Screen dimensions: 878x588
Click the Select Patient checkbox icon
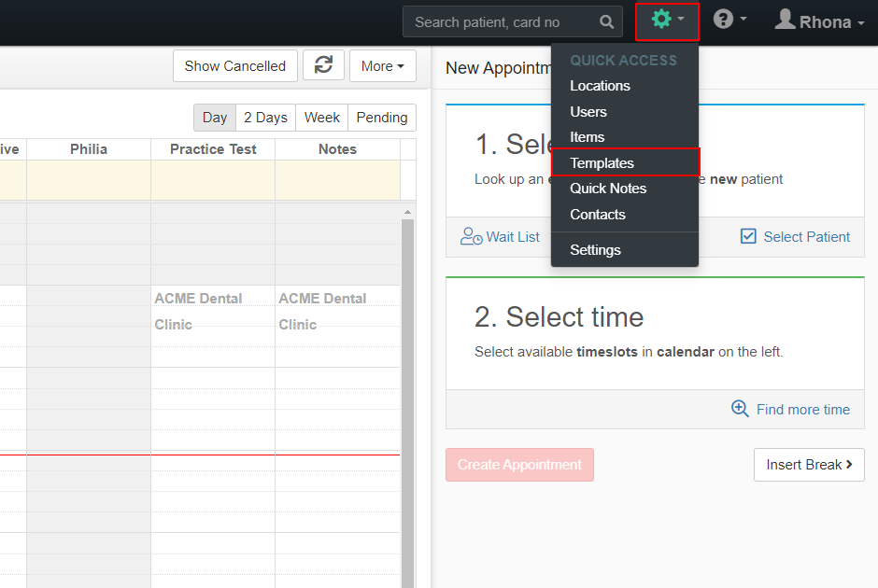pos(748,236)
